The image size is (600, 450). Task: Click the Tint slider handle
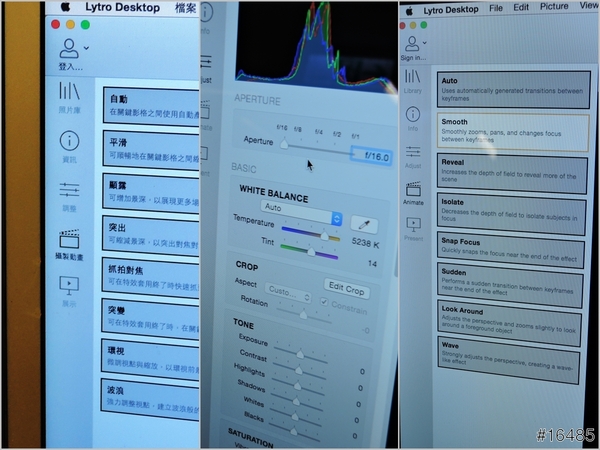pyautogui.click(x=311, y=251)
